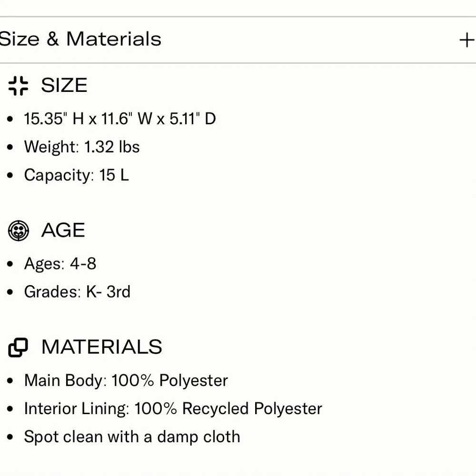Screen dimensions: 476x476
Task: Click the MATERIALS section label
Action: point(102,347)
